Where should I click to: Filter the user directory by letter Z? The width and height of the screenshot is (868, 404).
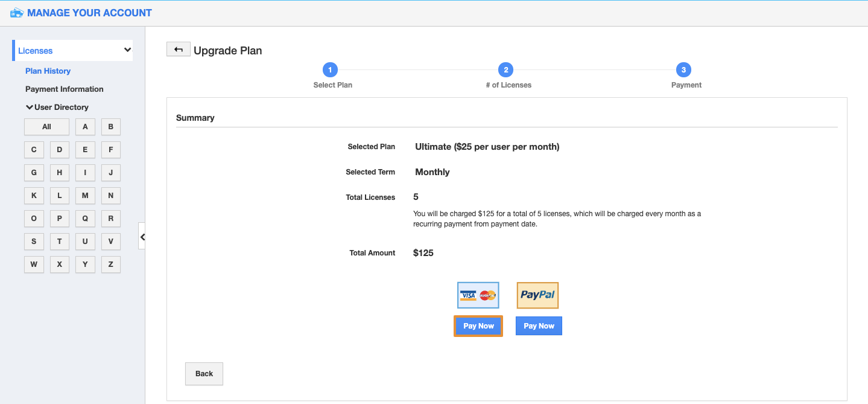click(110, 265)
